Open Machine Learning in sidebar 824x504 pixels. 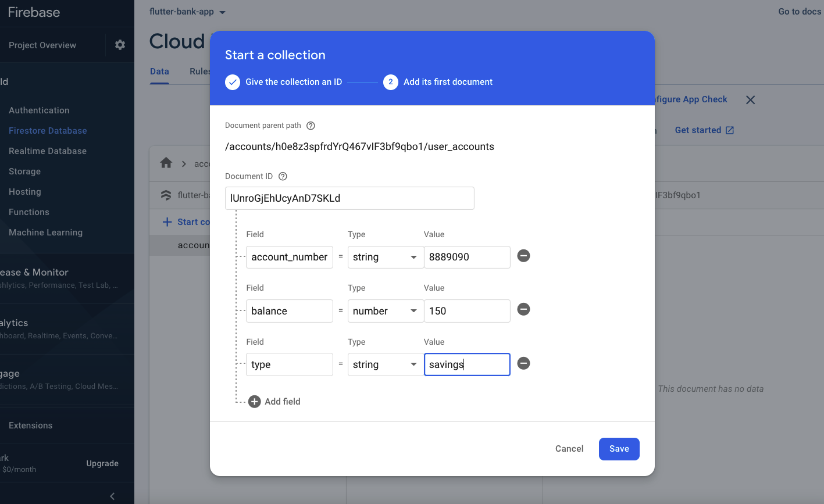[45, 233]
